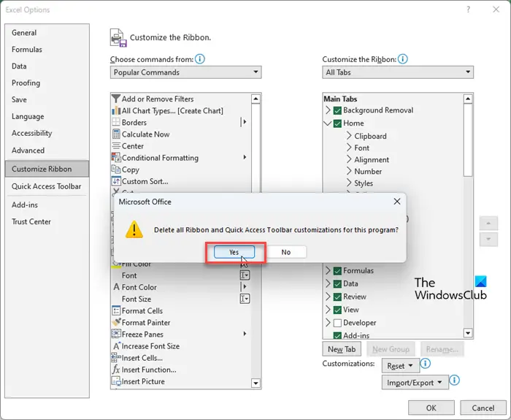Uncheck the Data tab checkbox
The height and width of the screenshot is (420, 511).
(x=337, y=283)
